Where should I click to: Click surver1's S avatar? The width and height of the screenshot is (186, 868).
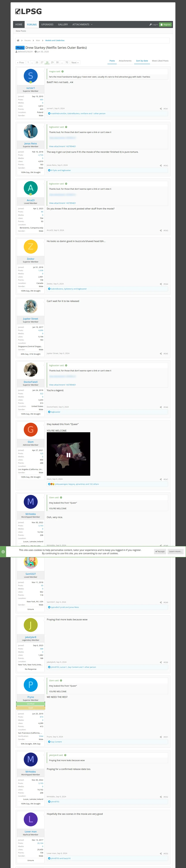(x=31, y=76)
